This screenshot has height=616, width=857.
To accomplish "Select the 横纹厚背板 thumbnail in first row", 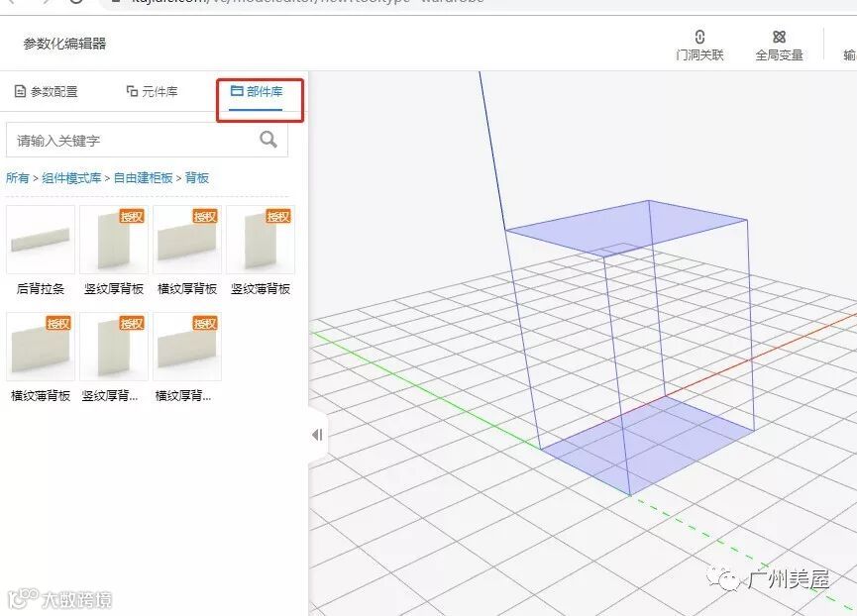I will (187, 240).
